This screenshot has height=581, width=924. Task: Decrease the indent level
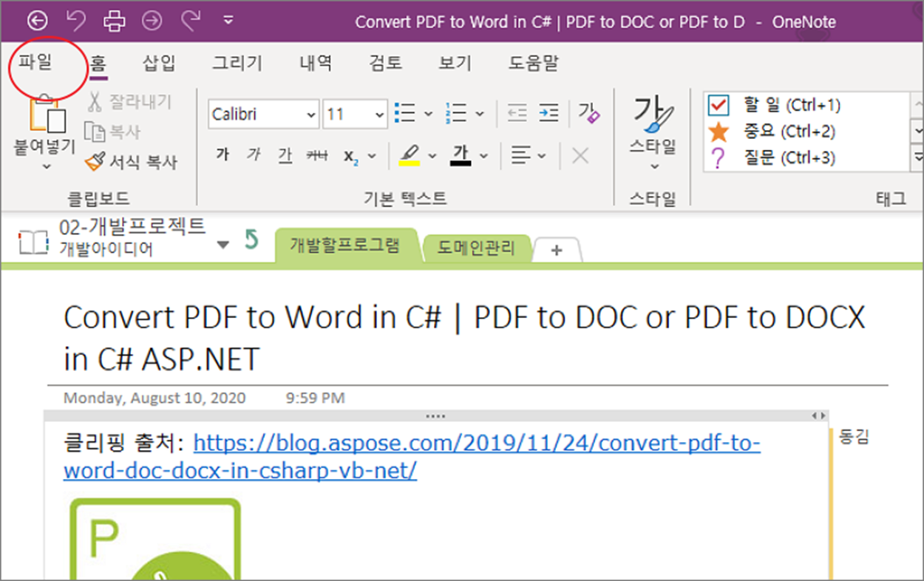pos(517,113)
